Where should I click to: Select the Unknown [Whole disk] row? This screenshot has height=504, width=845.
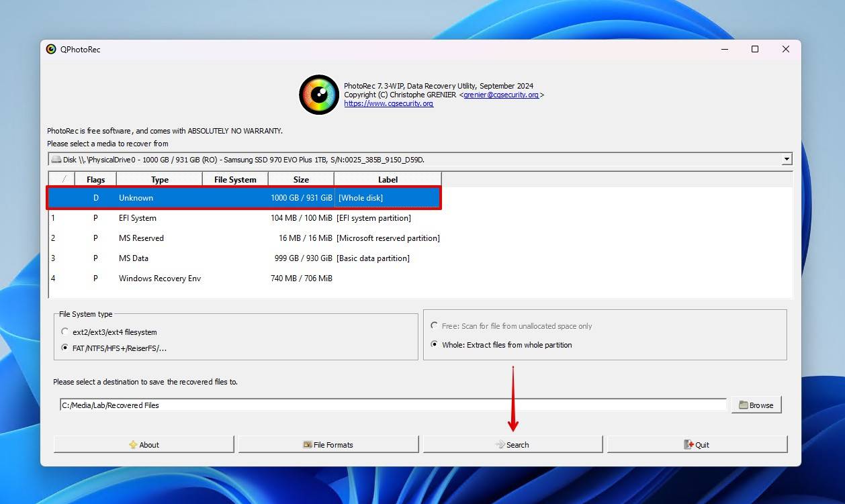tap(244, 197)
